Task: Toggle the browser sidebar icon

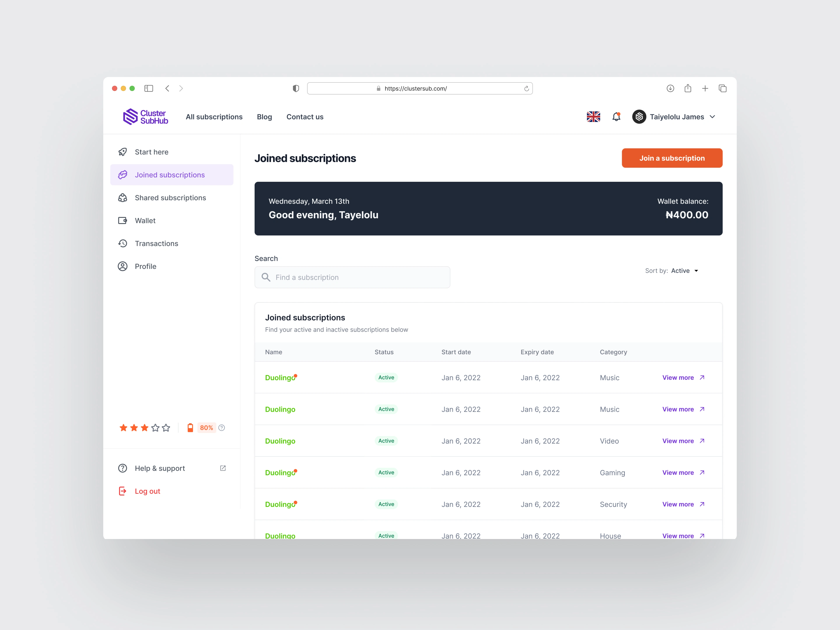Action: coord(149,88)
